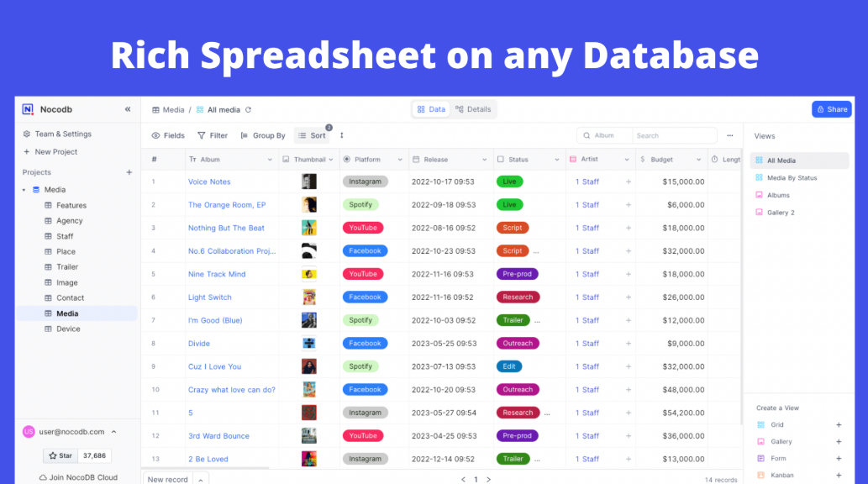This screenshot has width=868, height=484.
Task: Click the New record button
Action: pos(168,480)
